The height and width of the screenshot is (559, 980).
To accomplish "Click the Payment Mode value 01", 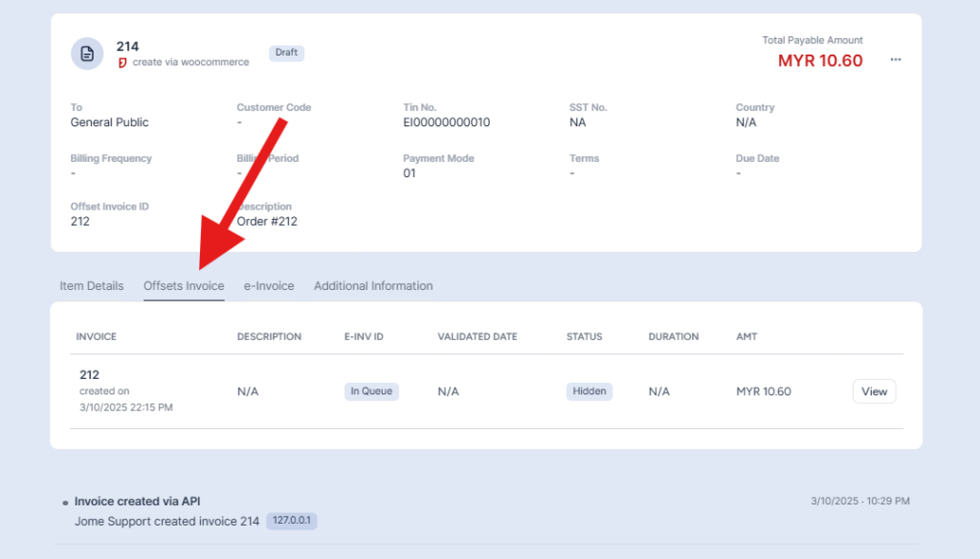I will click(x=410, y=173).
